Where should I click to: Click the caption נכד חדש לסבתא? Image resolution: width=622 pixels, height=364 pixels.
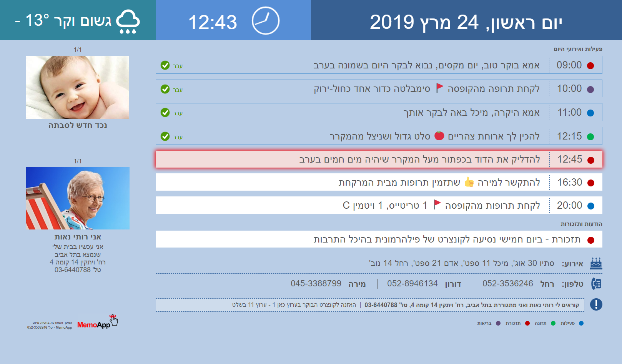pos(78,125)
